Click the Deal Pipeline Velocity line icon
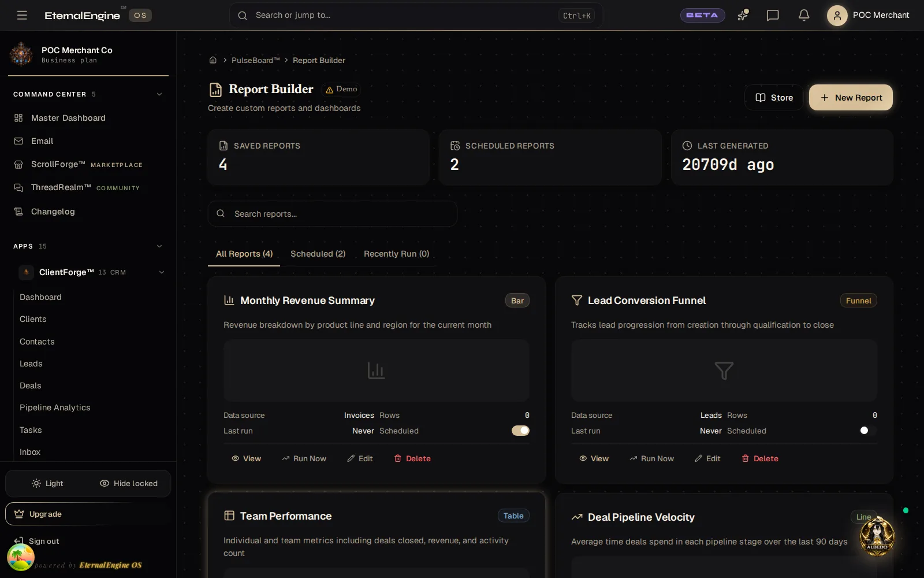Screen dimensions: 924x578 (577, 517)
